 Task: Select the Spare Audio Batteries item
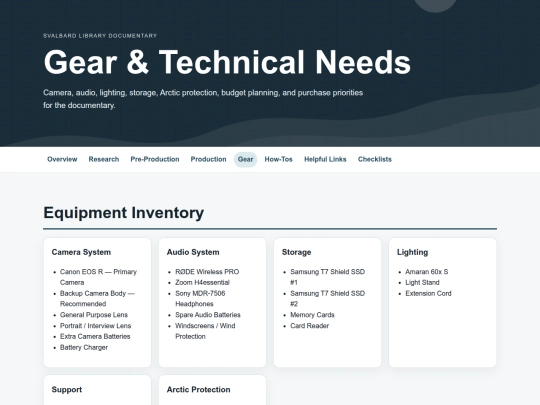[208, 315]
